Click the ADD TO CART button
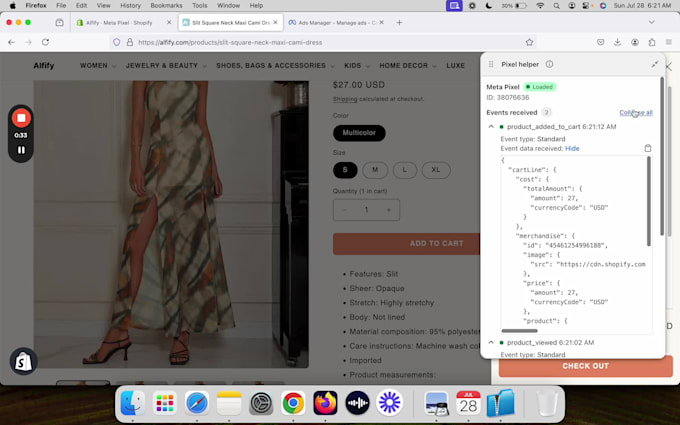Viewport: 680px width, 425px height. coord(406,244)
